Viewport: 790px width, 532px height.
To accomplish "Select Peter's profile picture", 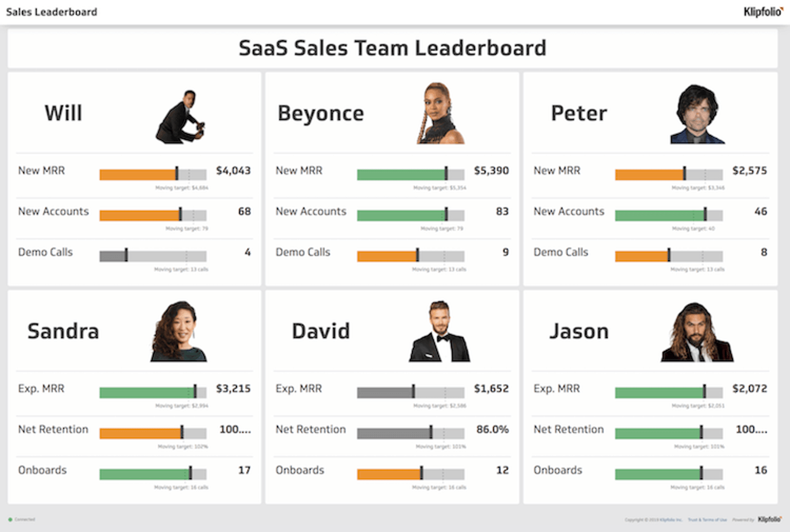I will coord(698,115).
